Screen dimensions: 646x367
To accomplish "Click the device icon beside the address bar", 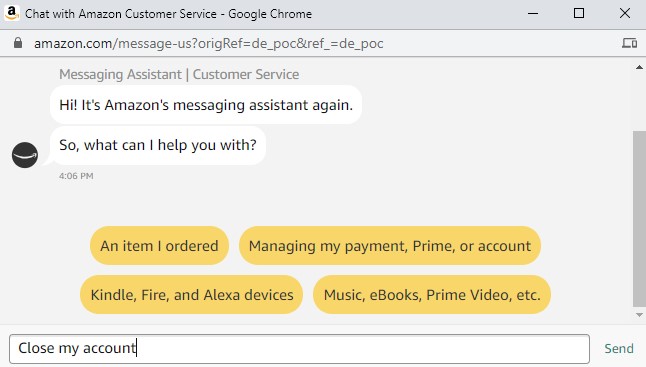I will (629, 43).
